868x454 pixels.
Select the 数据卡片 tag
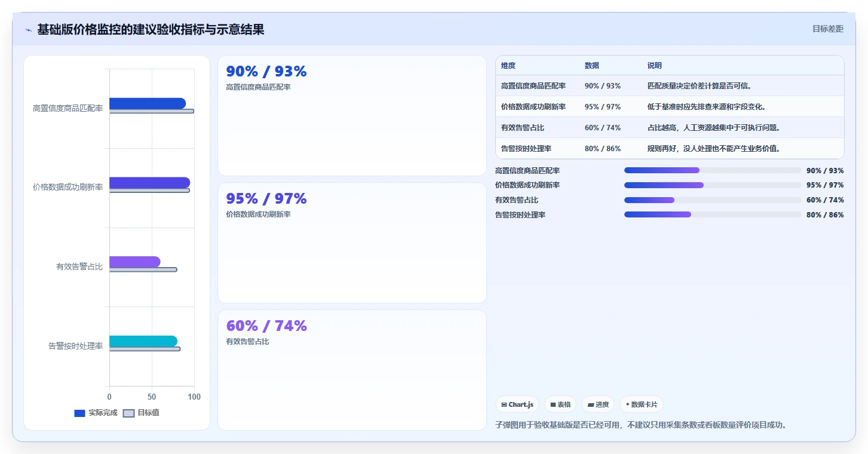point(642,404)
